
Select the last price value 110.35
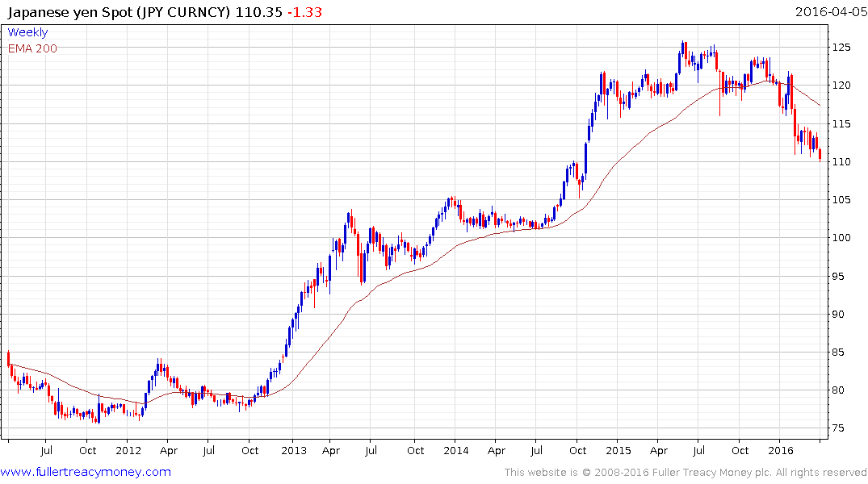click(259, 12)
